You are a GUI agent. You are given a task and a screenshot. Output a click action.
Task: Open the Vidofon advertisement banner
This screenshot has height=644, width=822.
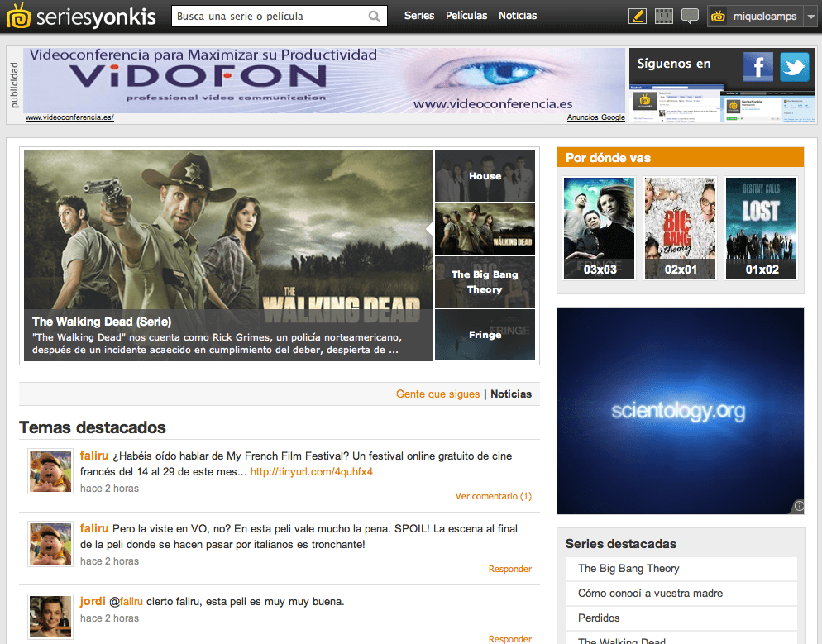tap(324, 80)
